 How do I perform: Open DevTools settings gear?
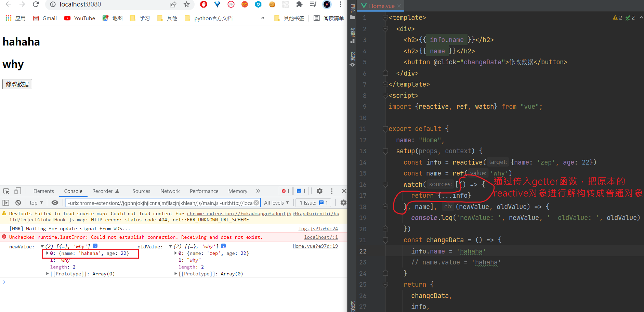pyautogui.click(x=319, y=191)
